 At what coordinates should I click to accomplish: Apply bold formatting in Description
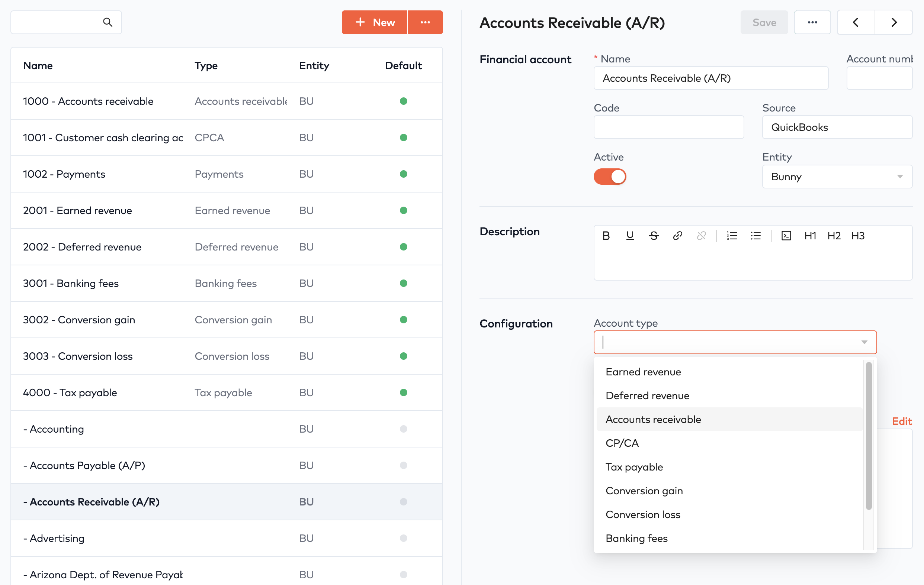[606, 236]
